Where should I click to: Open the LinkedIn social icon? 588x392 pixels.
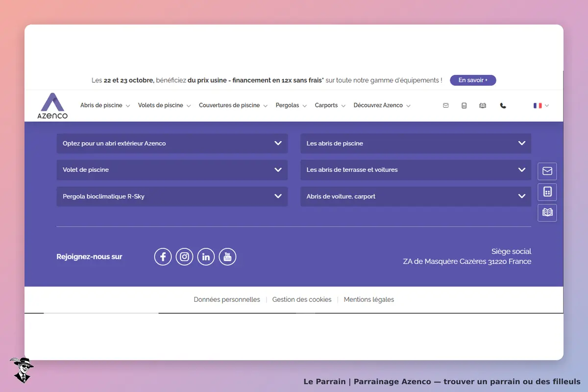(x=206, y=257)
